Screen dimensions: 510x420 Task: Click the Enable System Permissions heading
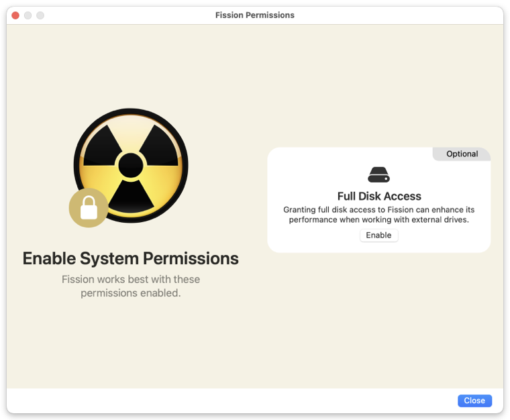(130, 258)
